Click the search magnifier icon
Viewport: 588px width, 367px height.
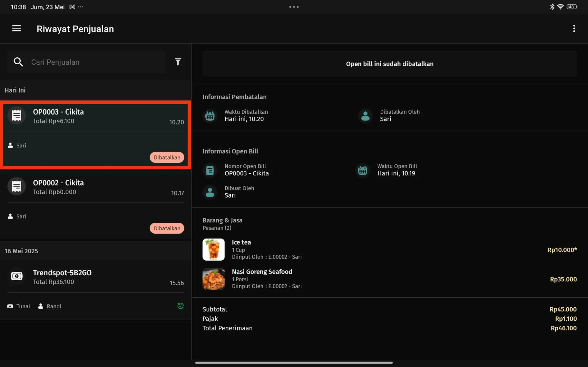pyautogui.click(x=18, y=62)
